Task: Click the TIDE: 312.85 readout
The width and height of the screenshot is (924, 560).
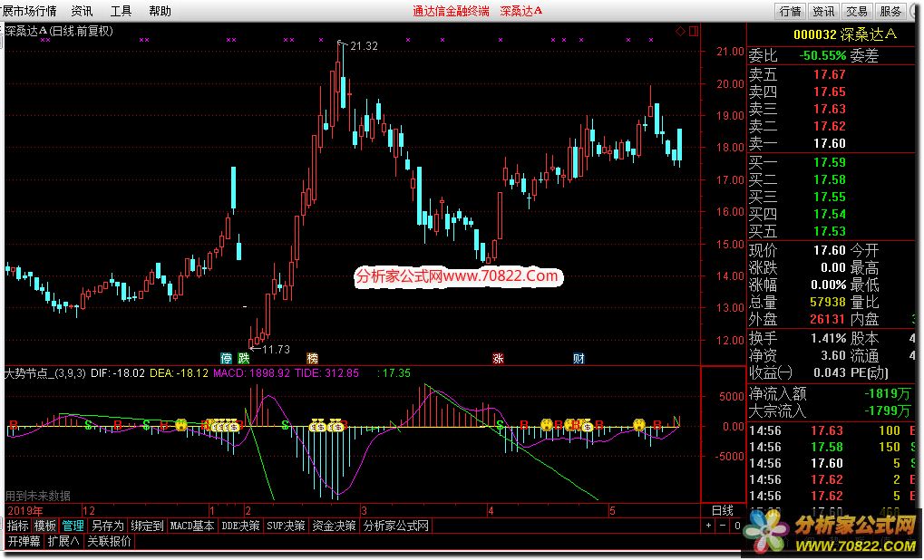Action: (x=326, y=373)
